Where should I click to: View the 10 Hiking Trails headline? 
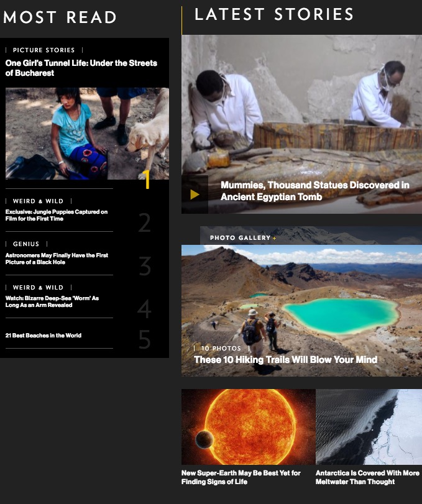[285, 359]
